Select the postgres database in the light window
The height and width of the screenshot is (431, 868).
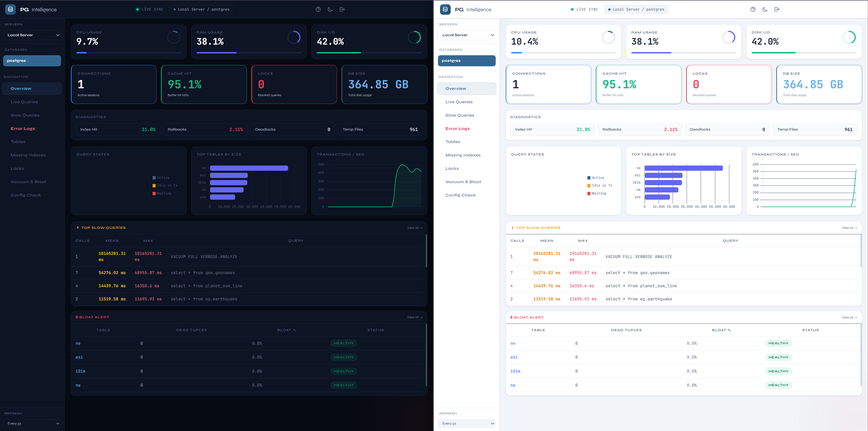[x=467, y=61]
